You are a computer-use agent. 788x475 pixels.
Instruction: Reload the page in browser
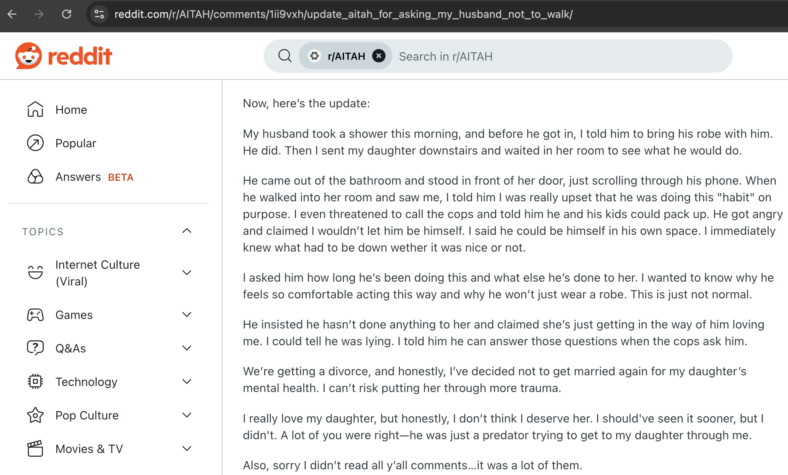66,14
